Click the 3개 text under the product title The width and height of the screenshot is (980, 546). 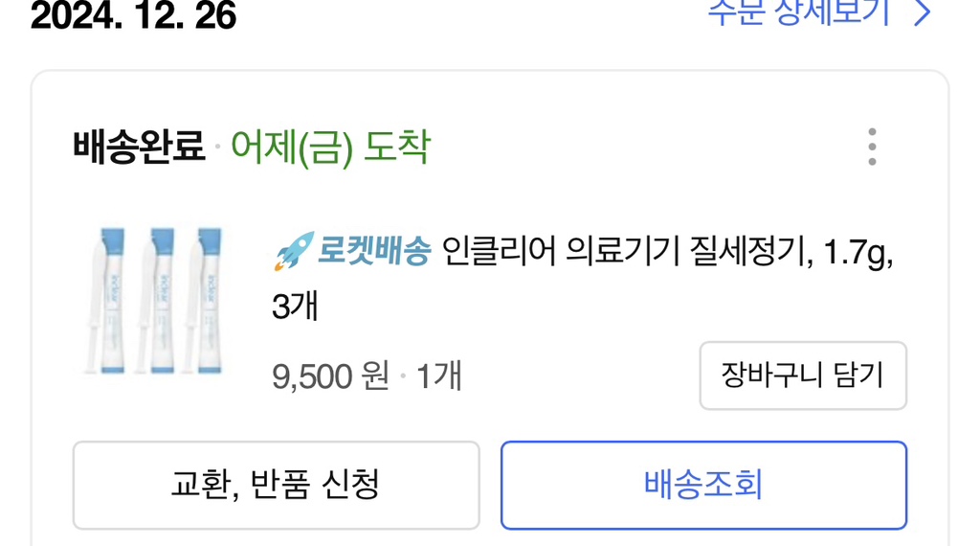tap(294, 307)
